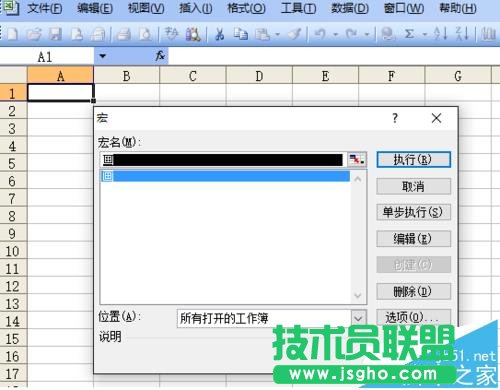The height and width of the screenshot is (390, 500).
Task: Click the formula bar input area
Action: tap(333, 56)
